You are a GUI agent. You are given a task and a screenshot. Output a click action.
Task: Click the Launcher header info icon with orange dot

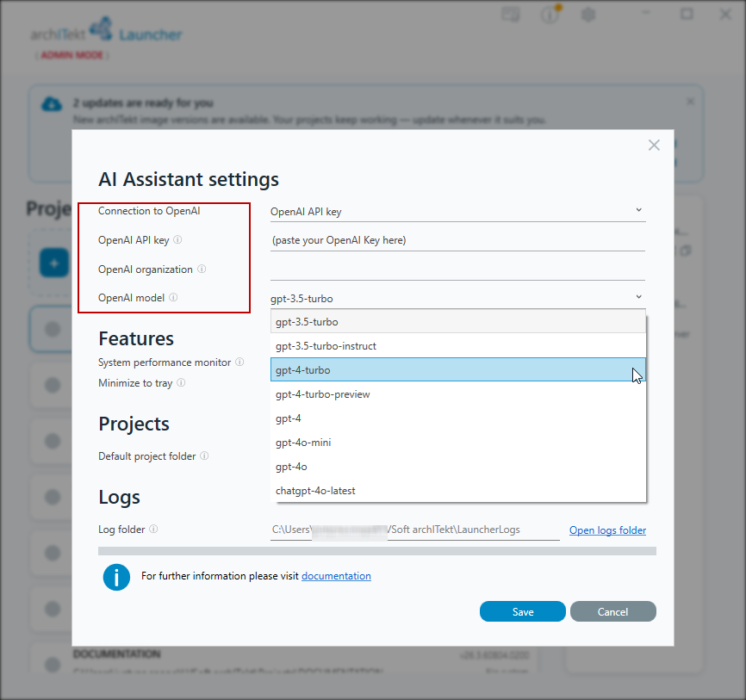[550, 15]
